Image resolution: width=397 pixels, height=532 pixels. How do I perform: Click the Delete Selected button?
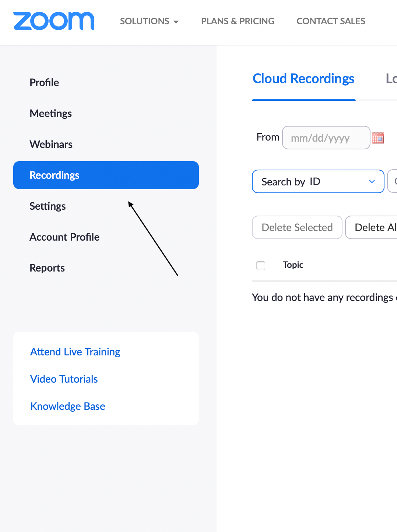(297, 227)
